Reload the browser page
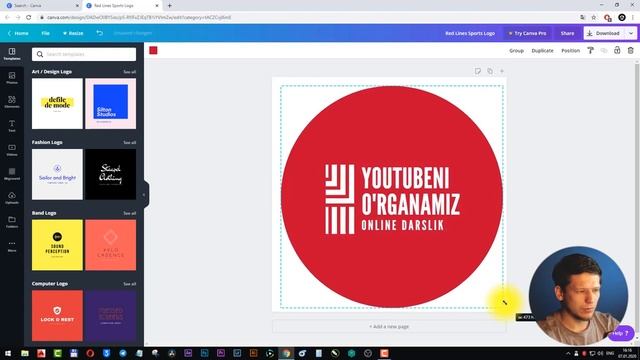The image size is (640, 360). (29, 18)
